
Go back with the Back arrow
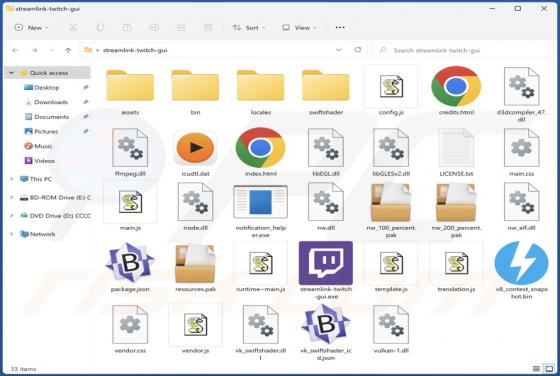[x=15, y=50]
